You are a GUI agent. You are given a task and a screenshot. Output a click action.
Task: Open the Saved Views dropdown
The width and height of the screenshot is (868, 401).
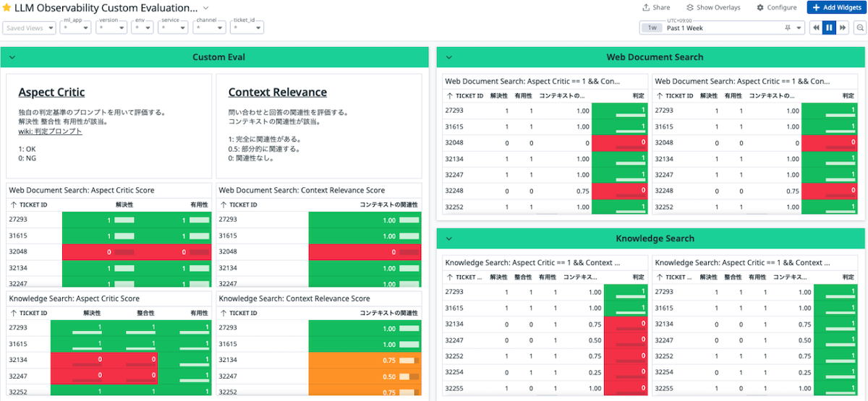29,28
